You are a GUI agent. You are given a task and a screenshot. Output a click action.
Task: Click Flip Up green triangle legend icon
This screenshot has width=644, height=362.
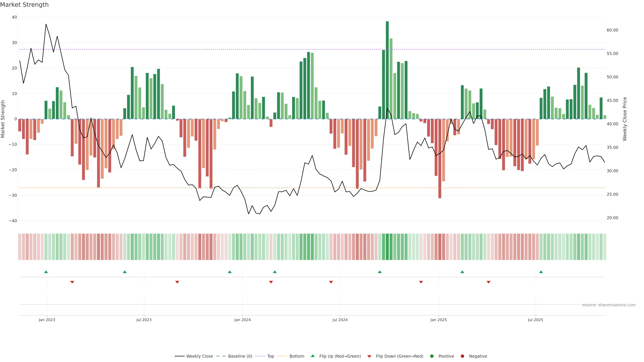(x=312, y=356)
